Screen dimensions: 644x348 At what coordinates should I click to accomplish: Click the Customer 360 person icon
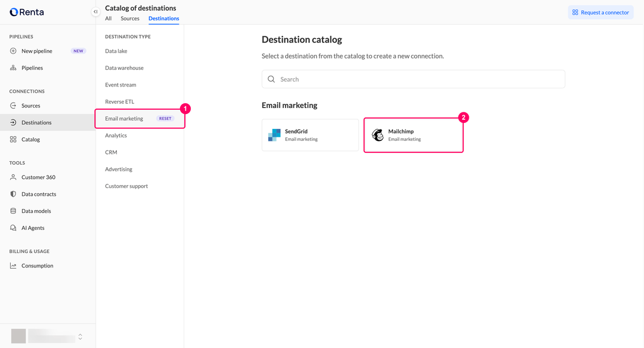coord(13,177)
